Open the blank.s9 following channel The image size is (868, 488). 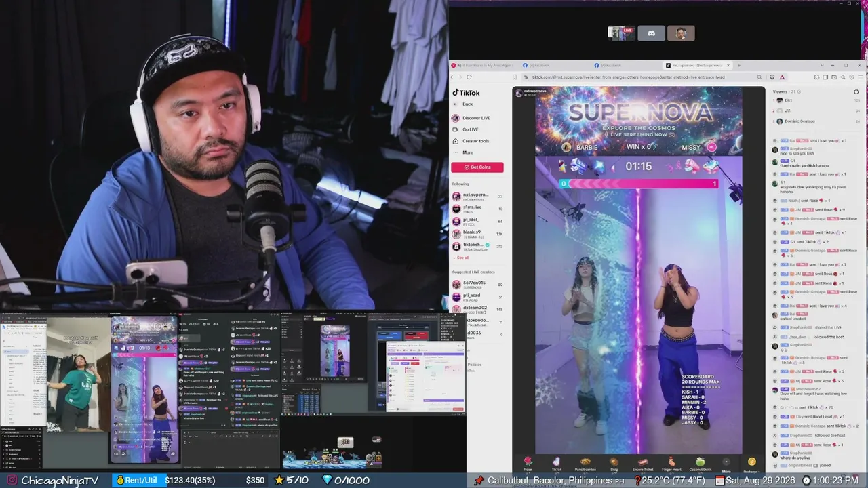[477, 234]
